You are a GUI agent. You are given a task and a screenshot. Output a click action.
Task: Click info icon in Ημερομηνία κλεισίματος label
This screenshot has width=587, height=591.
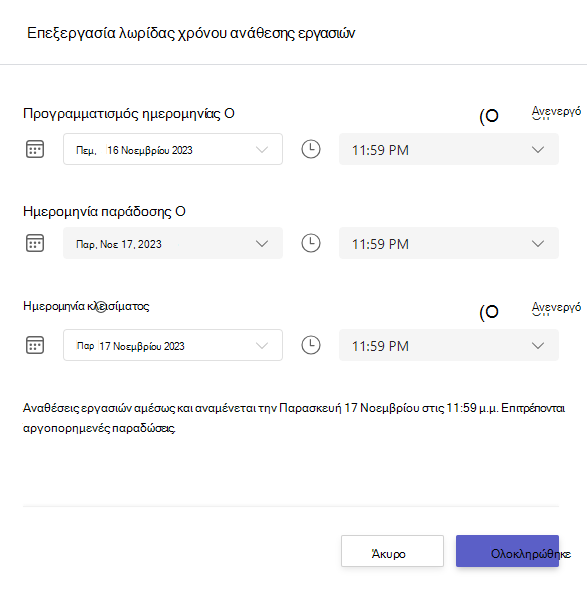click(x=101, y=307)
